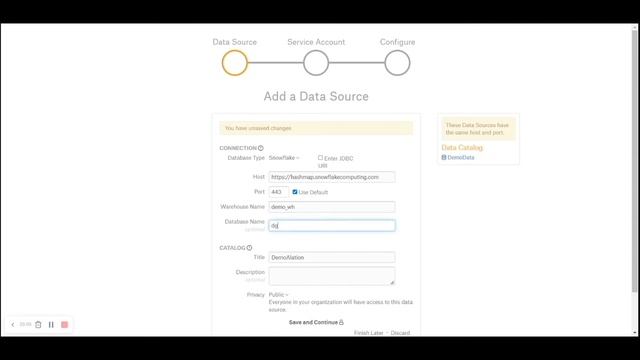The height and width of the screenshot is (360, 640).
Task: Click the 'Add a Data Source' heading
Action: pyautogui.click(x=316, y=96)
